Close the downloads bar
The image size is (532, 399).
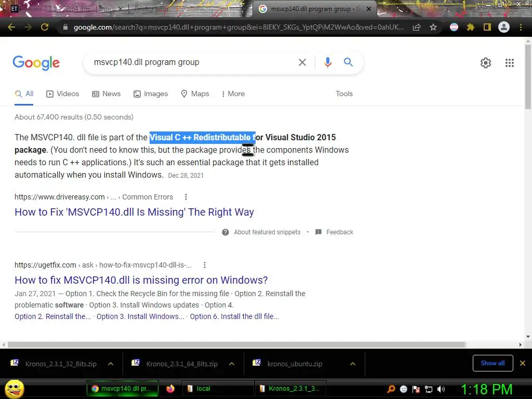point(523,363)
